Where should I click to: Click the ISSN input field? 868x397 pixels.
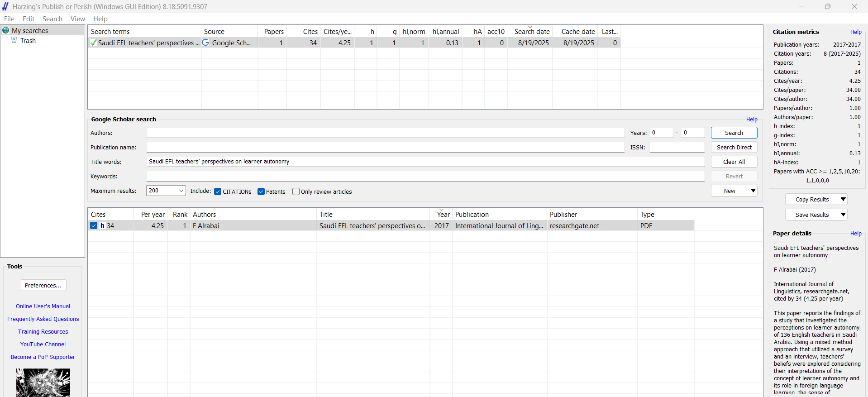(x=677, y=147)
